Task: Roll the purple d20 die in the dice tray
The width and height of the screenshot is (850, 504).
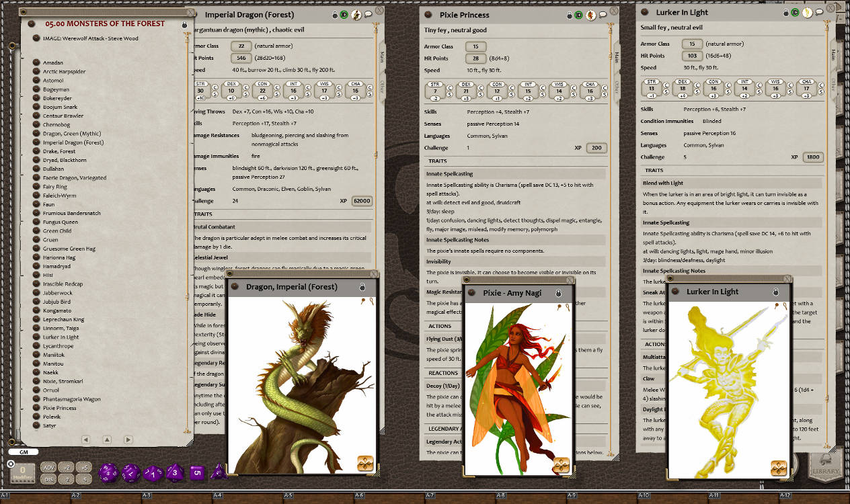Action: pyautogui.click(x=108, y=472)
